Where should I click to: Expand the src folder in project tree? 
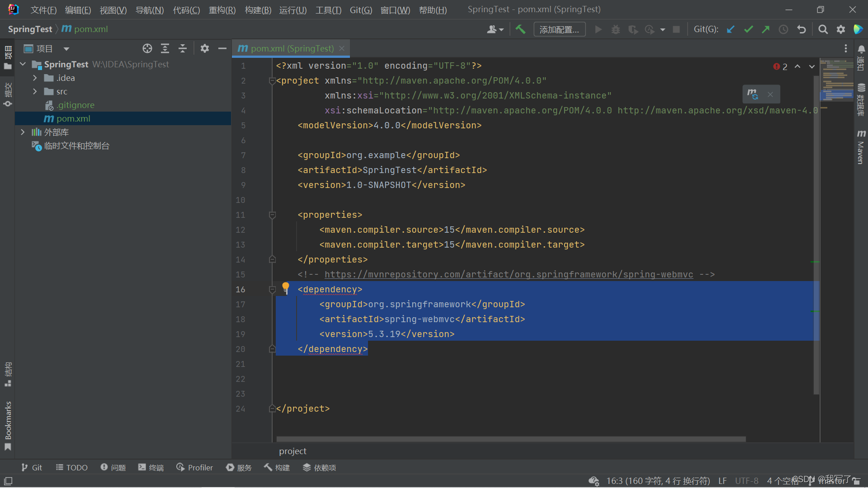click(35, 91)
